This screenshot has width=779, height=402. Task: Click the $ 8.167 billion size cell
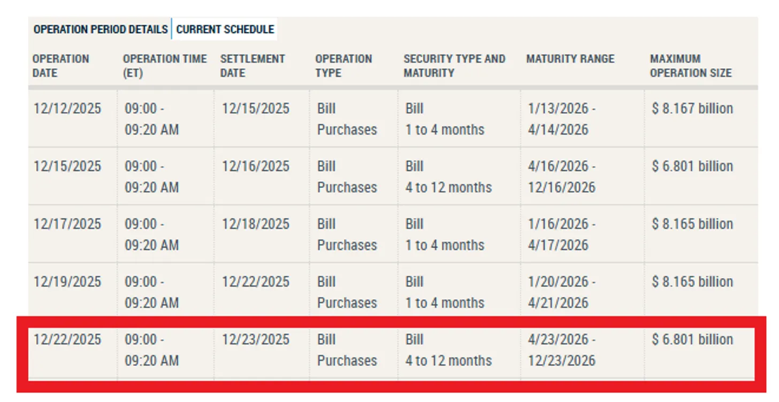click(692, 109)
